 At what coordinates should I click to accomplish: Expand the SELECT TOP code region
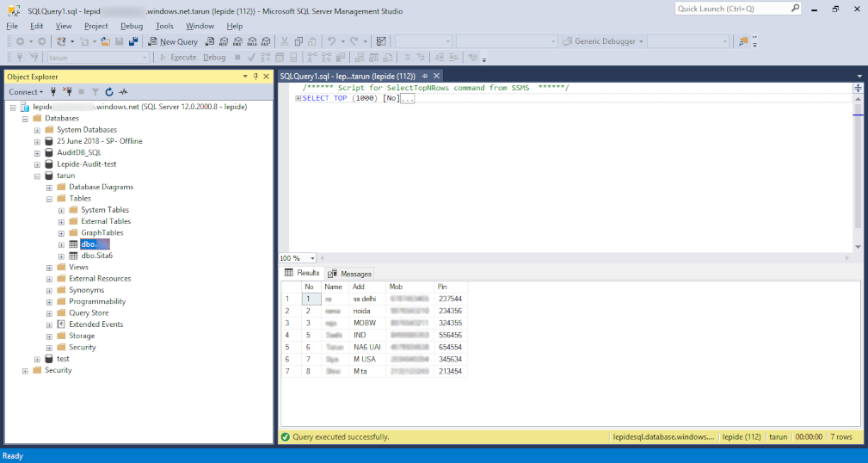[299, 99]
